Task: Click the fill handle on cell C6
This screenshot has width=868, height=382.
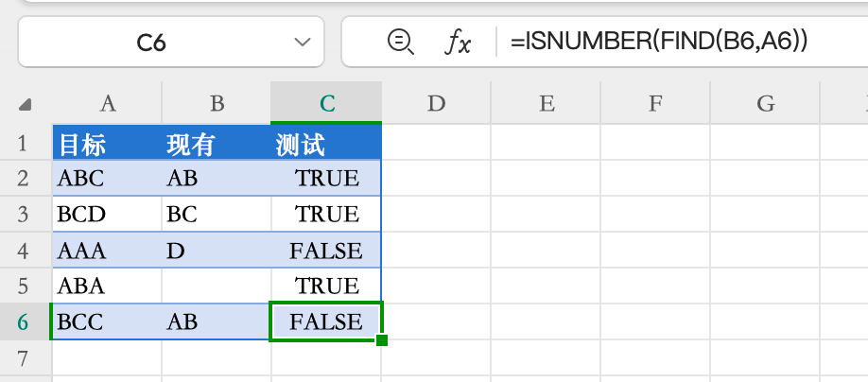Action: pos(382,339)
